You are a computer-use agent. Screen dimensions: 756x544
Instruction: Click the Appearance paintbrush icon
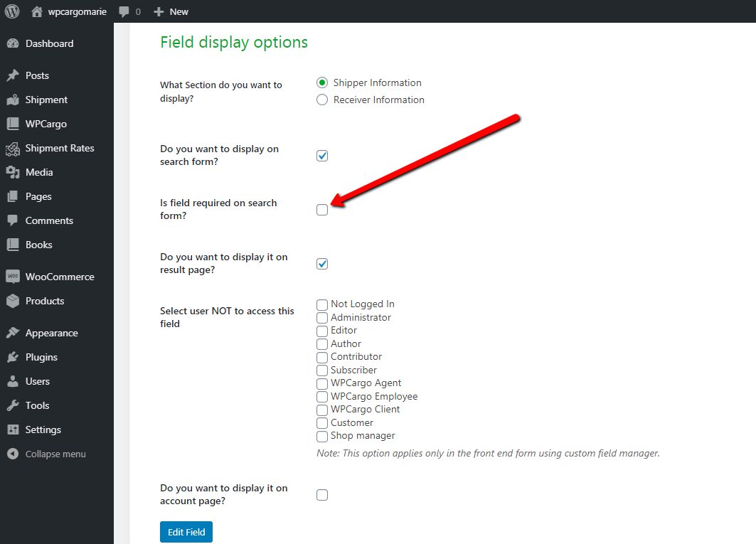[13, 333]
